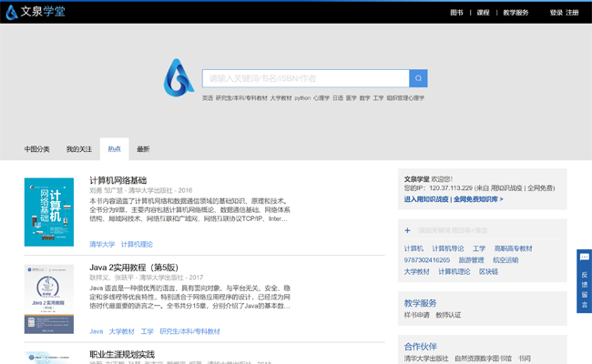Open Java 2实用教程 book cover thumbnail

click(x=49, y=298)
